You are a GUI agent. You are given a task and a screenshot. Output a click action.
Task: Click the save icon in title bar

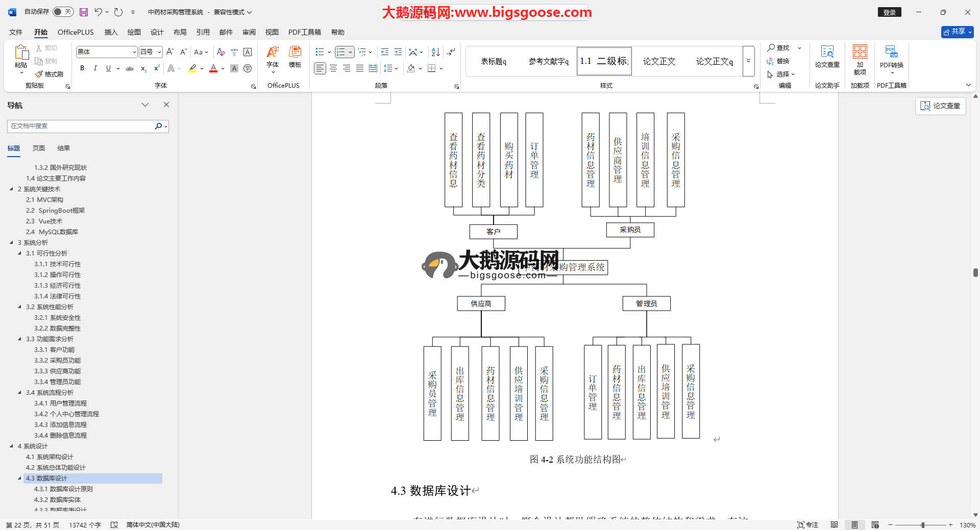(x=84, y=12)
